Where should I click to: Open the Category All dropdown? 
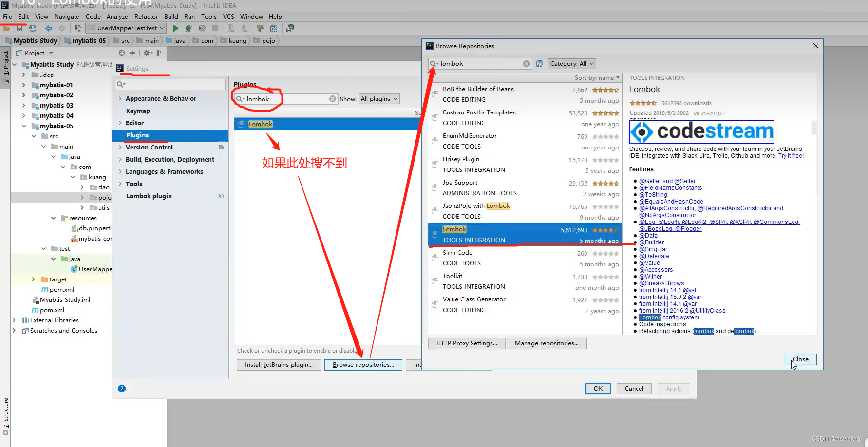[571, 63]
